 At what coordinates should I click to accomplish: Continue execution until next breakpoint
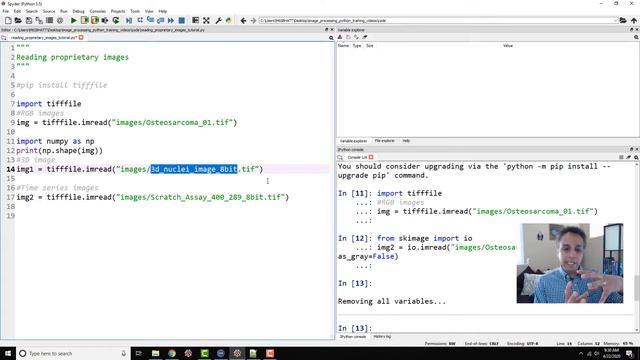tap(171, 20)
